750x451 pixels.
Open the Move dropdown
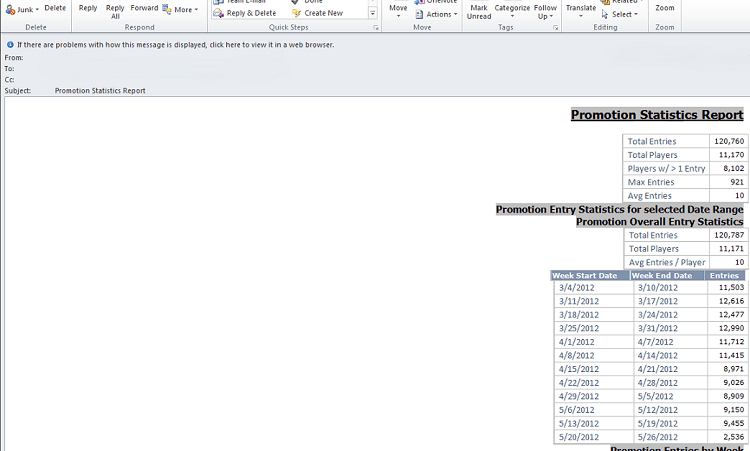[398, 11]
